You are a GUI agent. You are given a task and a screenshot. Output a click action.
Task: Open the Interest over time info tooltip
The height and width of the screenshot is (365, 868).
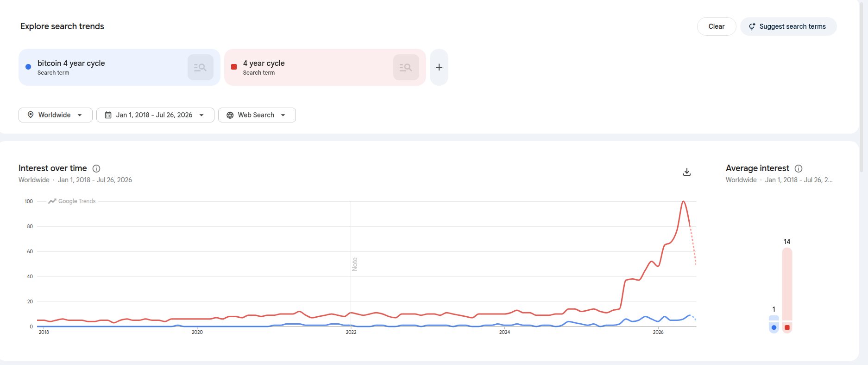click(96, 168)
